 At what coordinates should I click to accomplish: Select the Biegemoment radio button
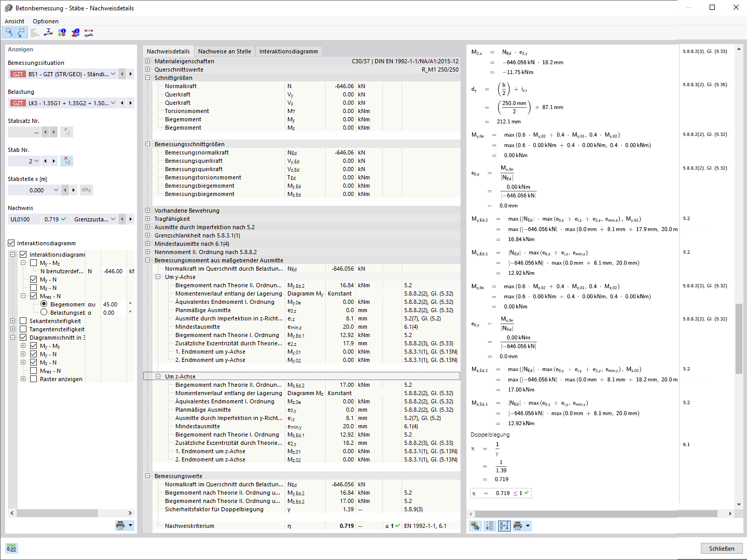point(44,304)
